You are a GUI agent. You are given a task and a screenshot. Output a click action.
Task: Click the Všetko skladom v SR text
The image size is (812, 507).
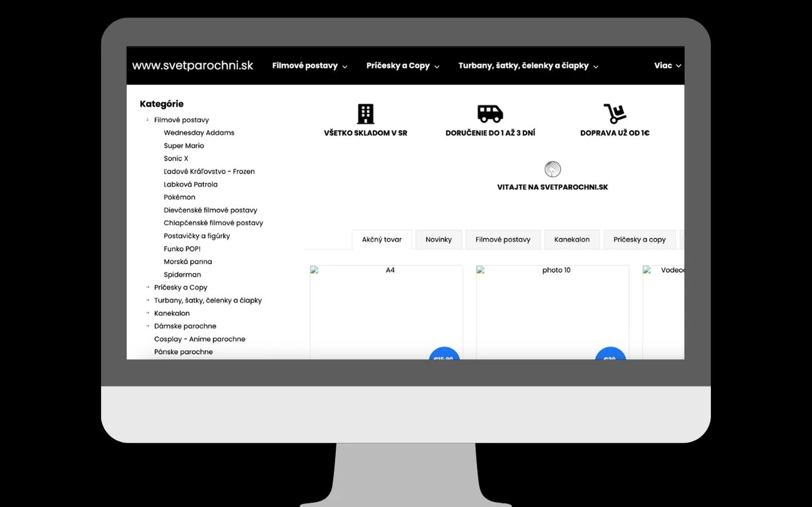pos(365,133)
